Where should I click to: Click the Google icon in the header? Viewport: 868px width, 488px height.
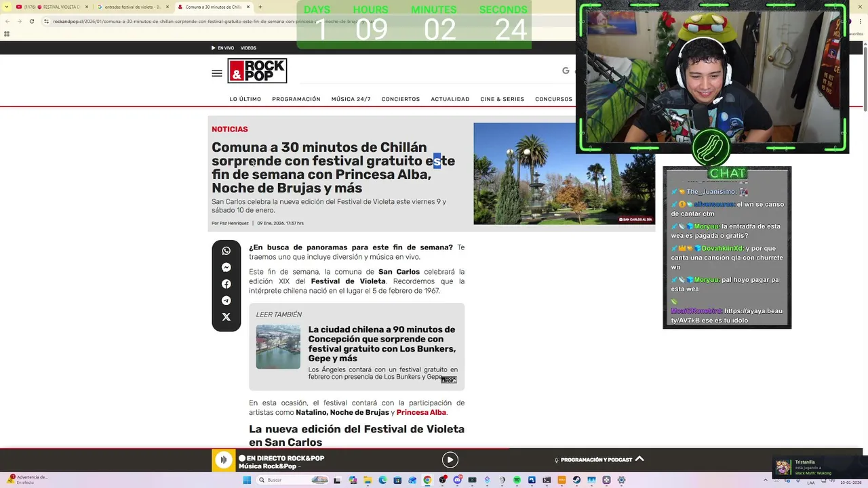[566, 70]
